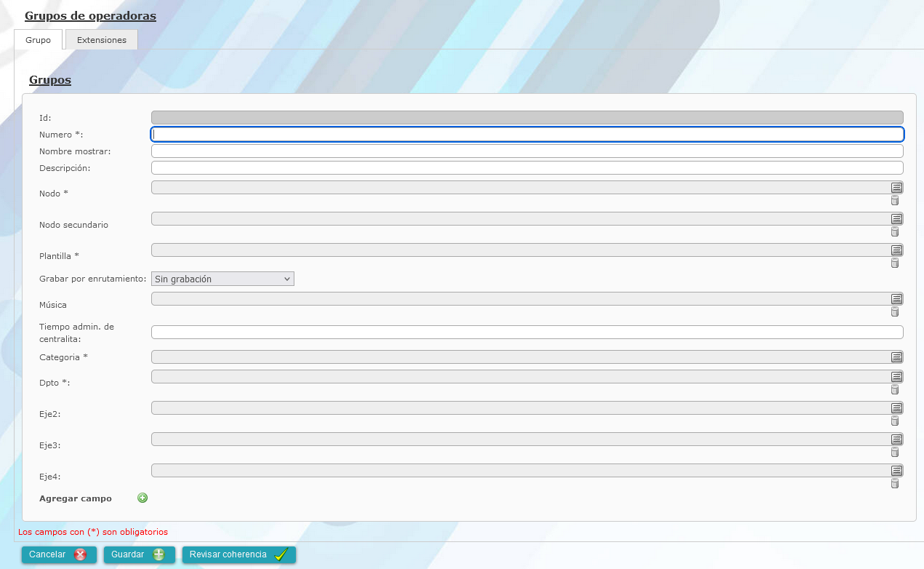Click the green plus Agregar campo icon
This screenshot has height=569, width=924.
(x=142, y=498)
